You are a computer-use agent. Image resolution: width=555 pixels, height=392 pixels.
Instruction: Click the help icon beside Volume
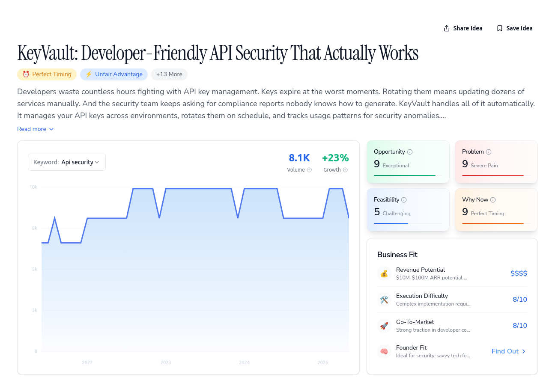click(x=309, y=170)
